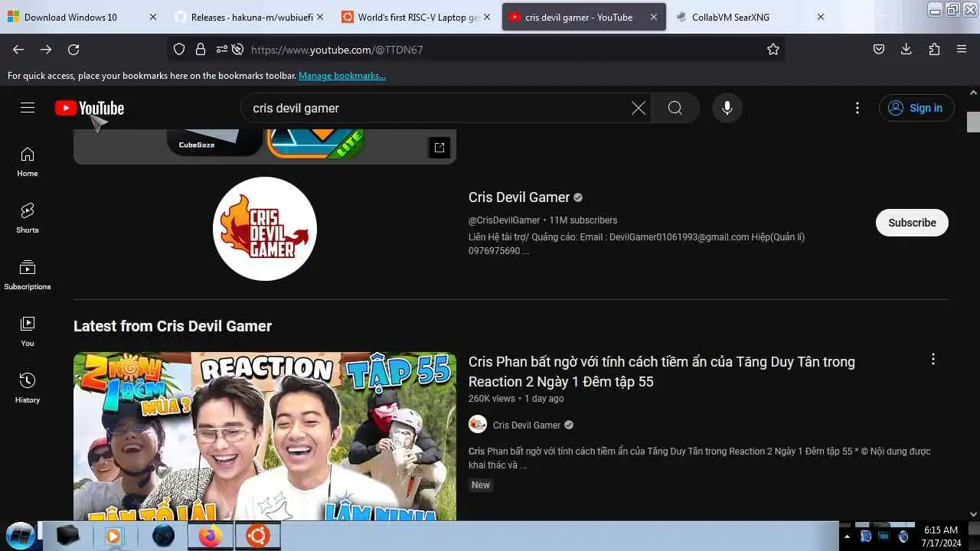
Task: Show hidden tray icons arrow
Action: 847,536
